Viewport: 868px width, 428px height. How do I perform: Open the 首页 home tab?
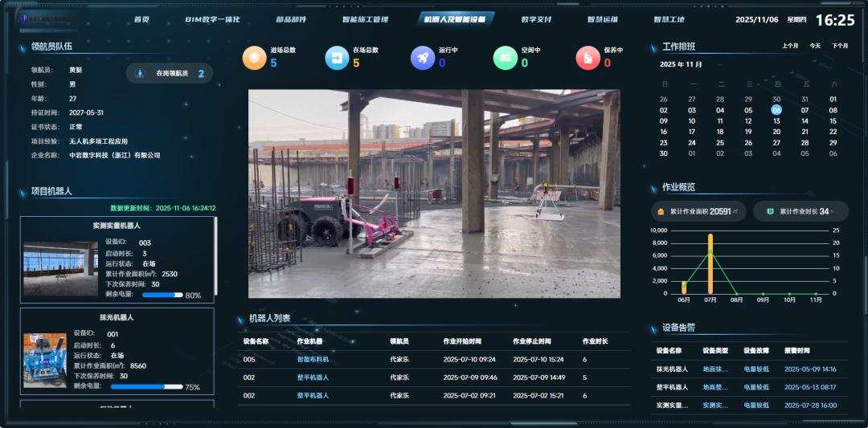141,19
